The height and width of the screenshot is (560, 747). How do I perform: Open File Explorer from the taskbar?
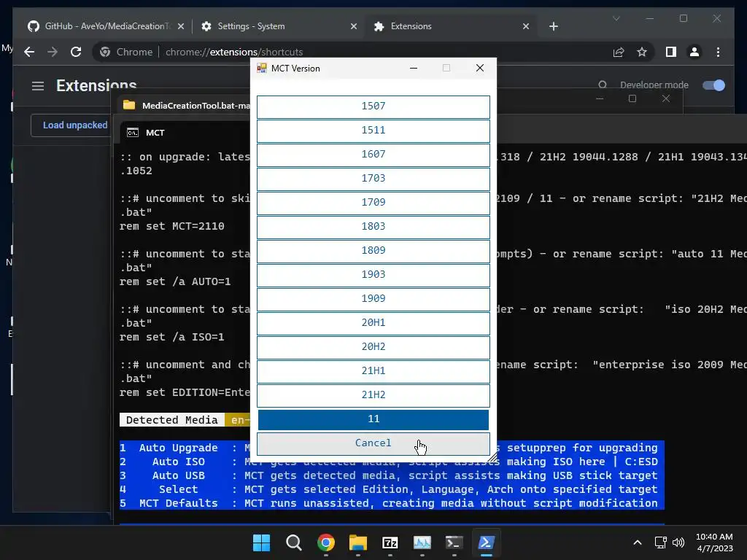pos(357,542)
